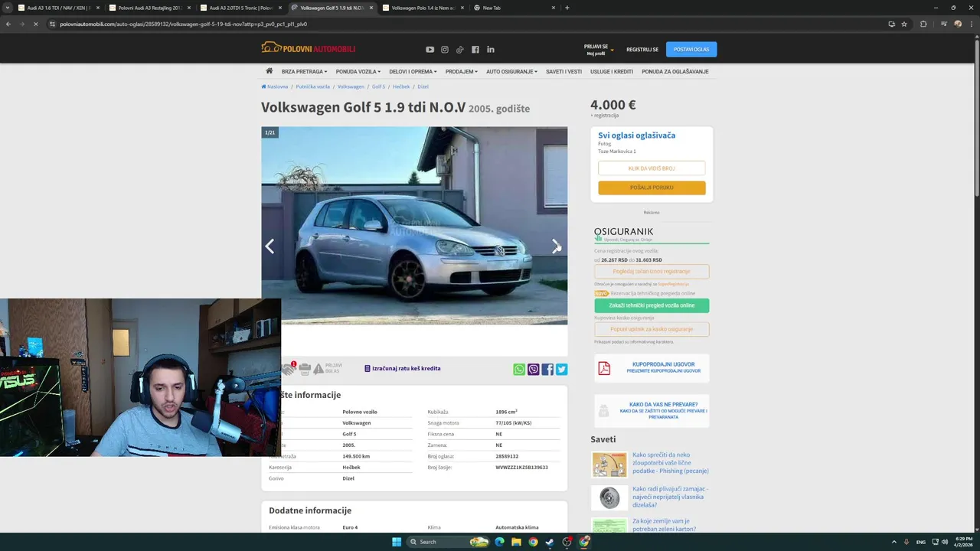This screenshot has height=551, width=980.
Task: Click Postavi oglas button
Action: point(691,50)
